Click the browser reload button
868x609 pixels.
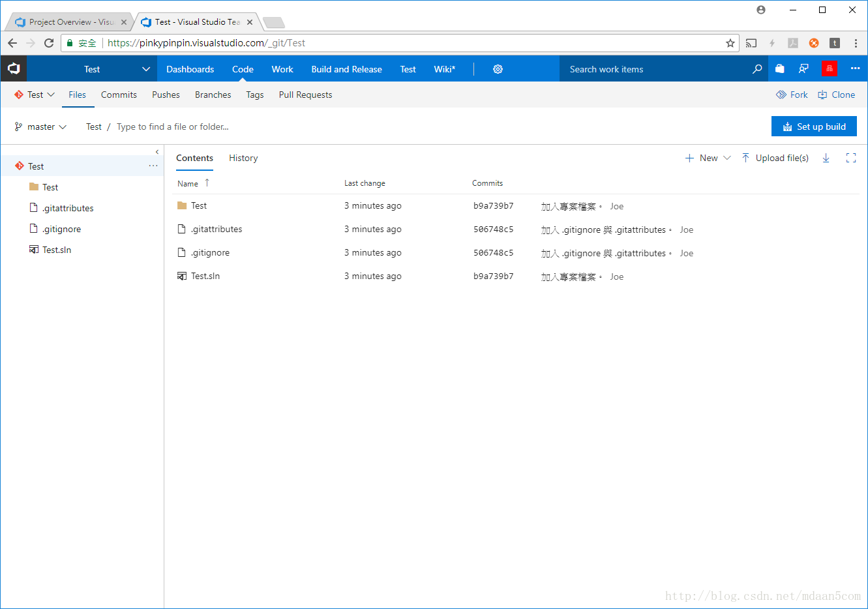(x=49, y=43)
